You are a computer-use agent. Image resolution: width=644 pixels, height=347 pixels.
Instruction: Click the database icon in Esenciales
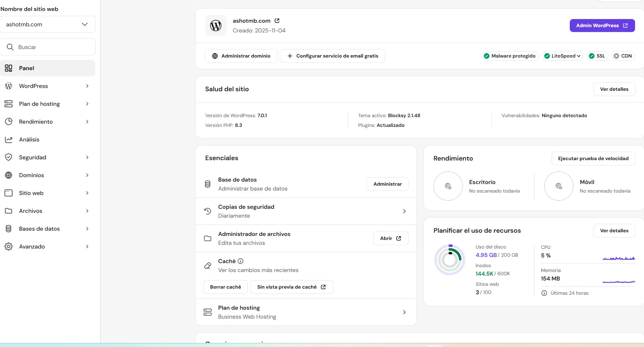coord(208,184)
